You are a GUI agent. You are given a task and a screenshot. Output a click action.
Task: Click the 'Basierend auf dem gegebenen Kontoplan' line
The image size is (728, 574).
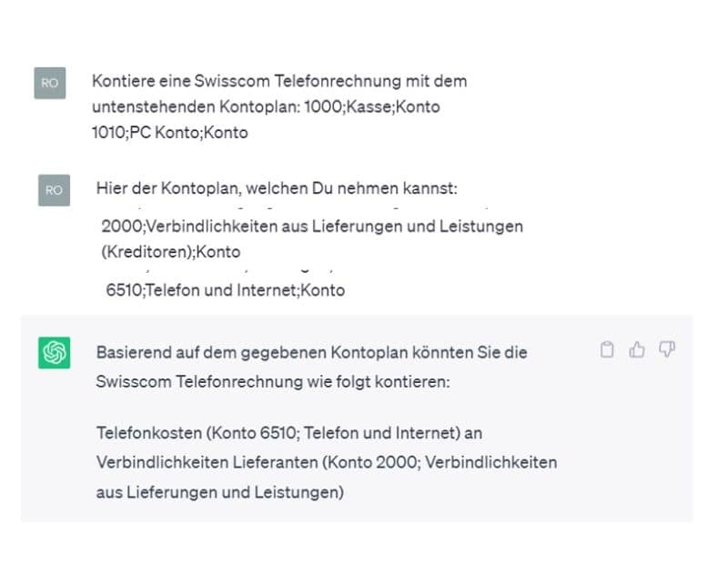click(x=311, y=352)
